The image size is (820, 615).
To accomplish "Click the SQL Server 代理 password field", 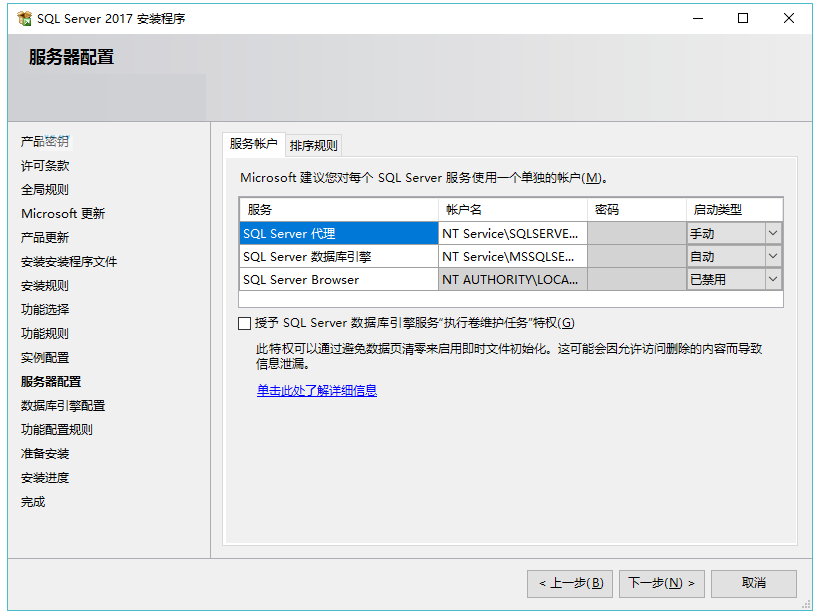I will (x=637, y=233).
